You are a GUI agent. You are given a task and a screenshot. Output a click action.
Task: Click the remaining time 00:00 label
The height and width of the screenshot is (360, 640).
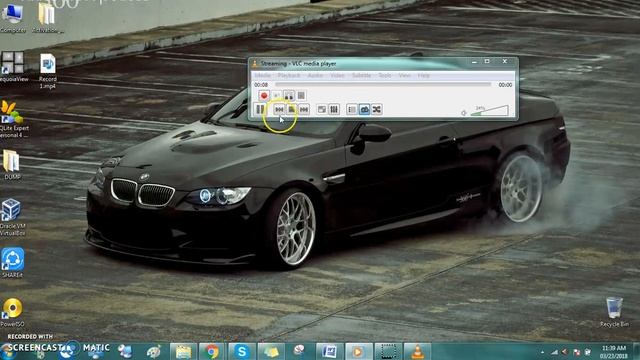click(x=505, y=85)
